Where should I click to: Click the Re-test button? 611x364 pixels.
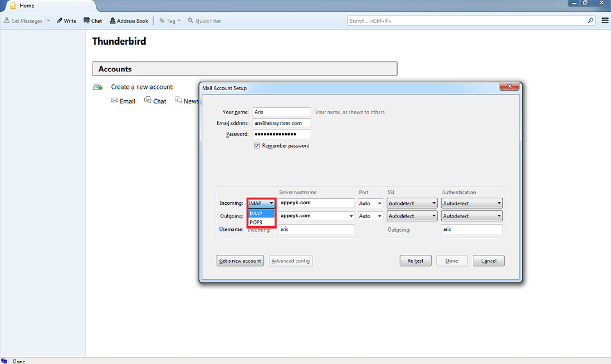coord(416,261)
